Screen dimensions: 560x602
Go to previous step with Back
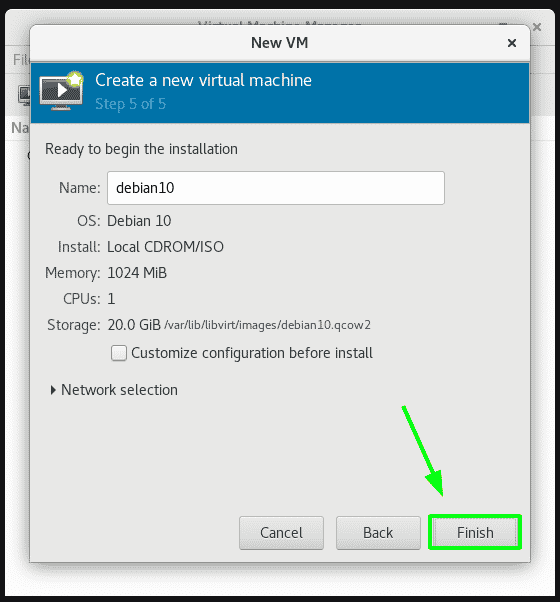click(378, 533)
